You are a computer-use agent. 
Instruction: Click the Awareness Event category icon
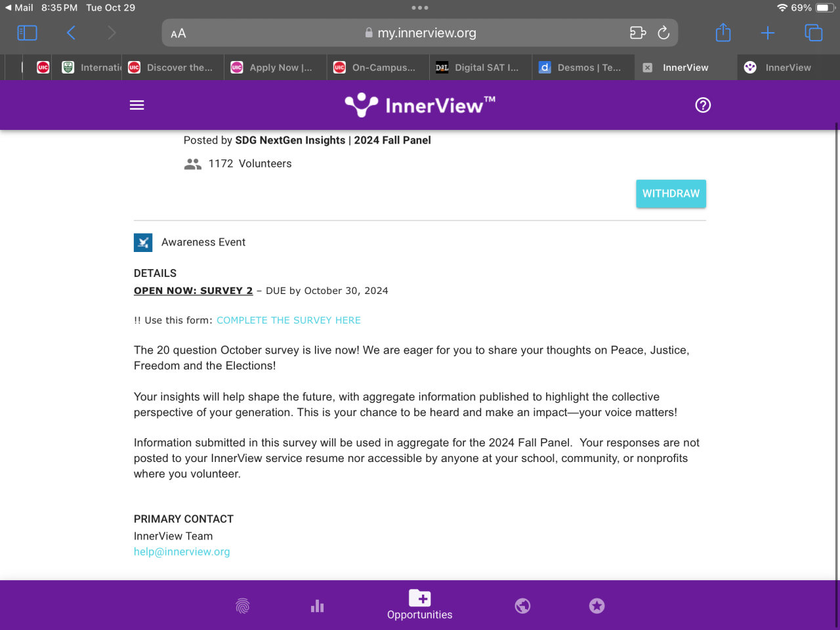143,243
